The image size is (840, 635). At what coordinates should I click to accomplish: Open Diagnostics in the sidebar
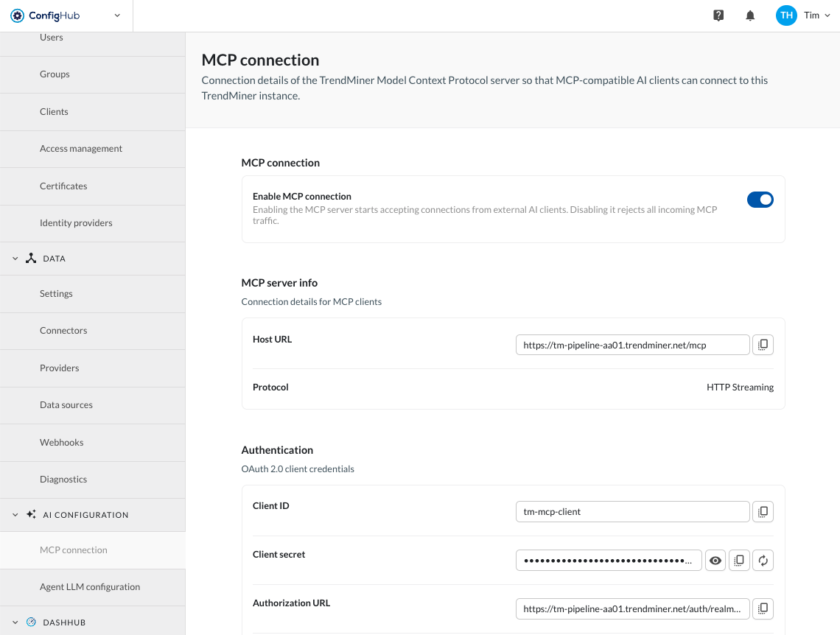(93, 480)
